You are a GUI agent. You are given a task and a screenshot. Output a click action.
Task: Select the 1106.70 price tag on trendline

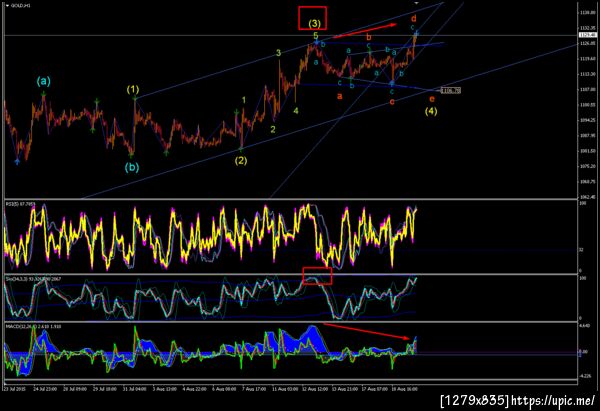pyautogui.click(x=450, y=90)
